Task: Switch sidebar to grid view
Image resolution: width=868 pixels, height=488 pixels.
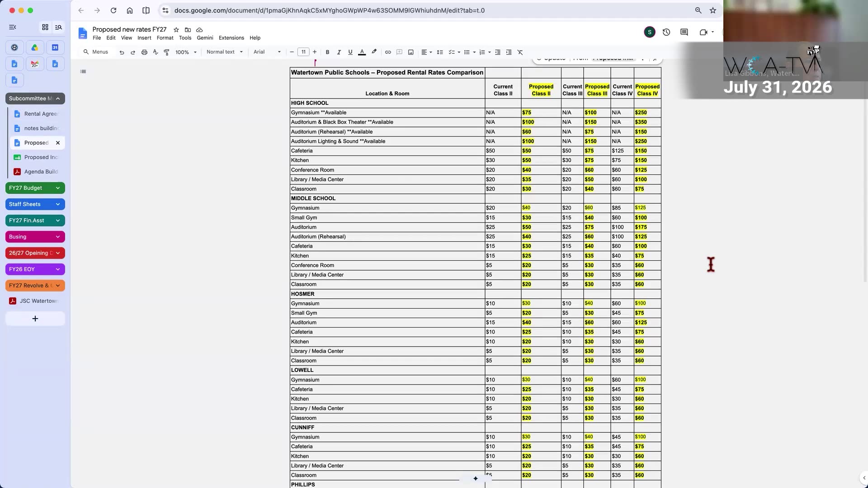Action: (x=45, y=27)
